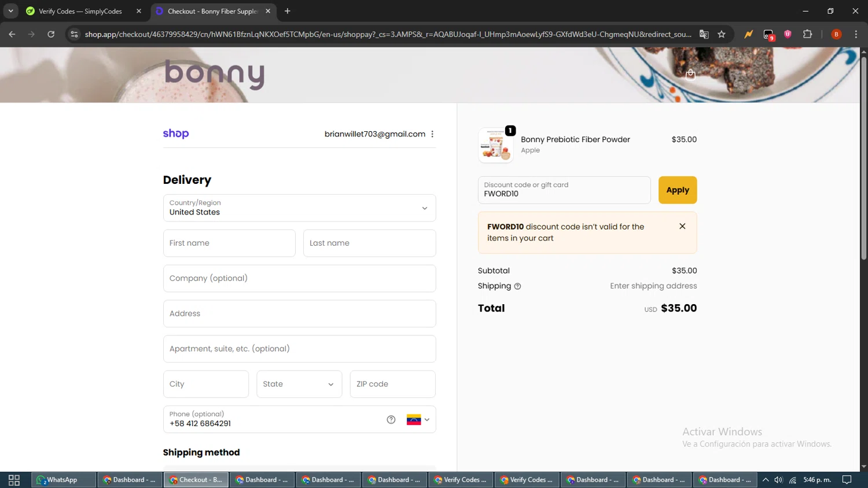Viewport: 868px width, 488px height.
Task: Open a new browser tab
Action: click(x=288, y=11)
